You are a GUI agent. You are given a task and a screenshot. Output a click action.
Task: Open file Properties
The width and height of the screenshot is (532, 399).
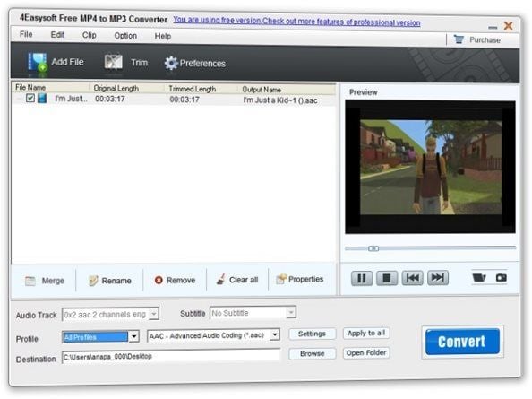pos(300,279)
